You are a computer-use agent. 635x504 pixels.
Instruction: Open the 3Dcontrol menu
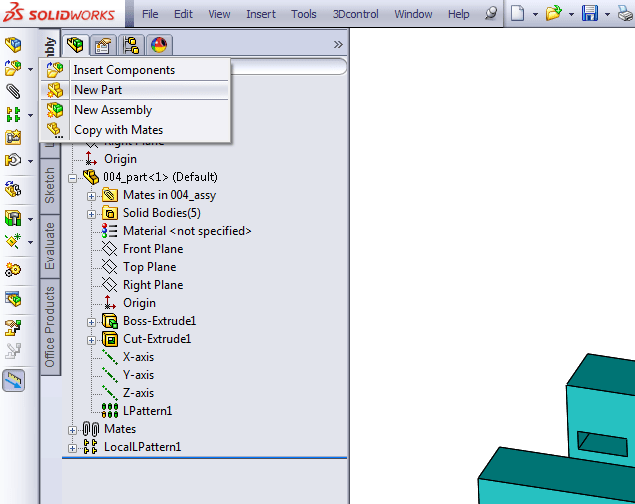click(355, 14)
